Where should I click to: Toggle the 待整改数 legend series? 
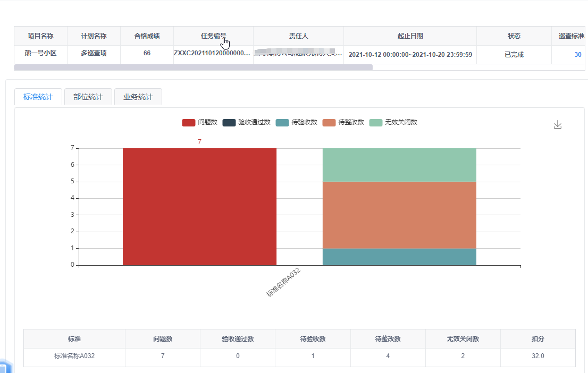pyautogui.click(x=343, y=122)
